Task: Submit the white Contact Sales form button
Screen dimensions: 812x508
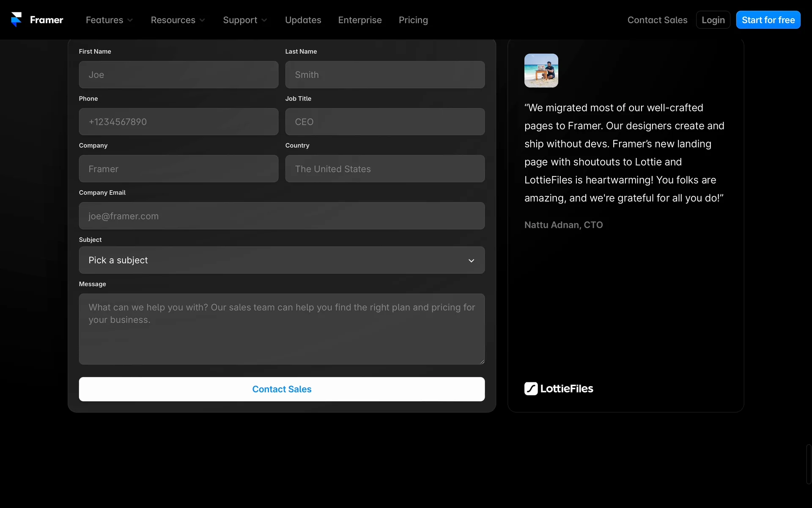Action: click(282, 389)
